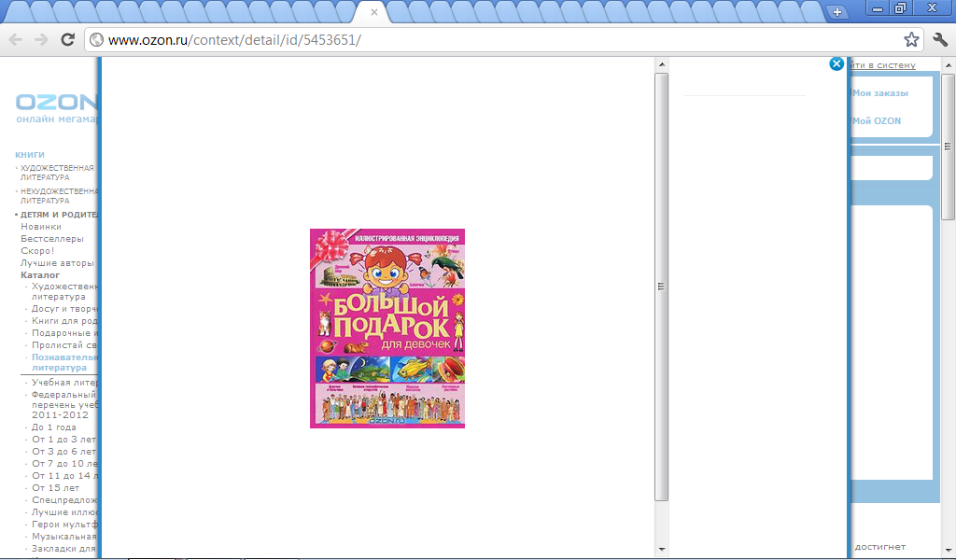Open the От 1 до 3 лет filter
The width and height of the screenshot is (956, 560).
64,440
